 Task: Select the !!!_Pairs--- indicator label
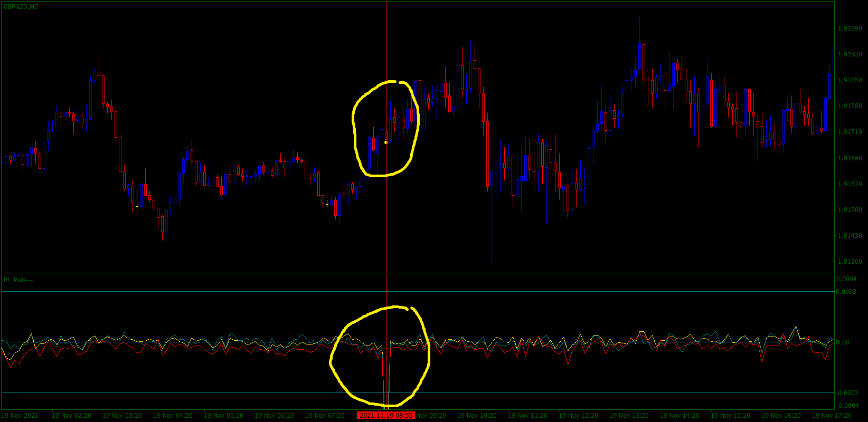coord(18,280)
